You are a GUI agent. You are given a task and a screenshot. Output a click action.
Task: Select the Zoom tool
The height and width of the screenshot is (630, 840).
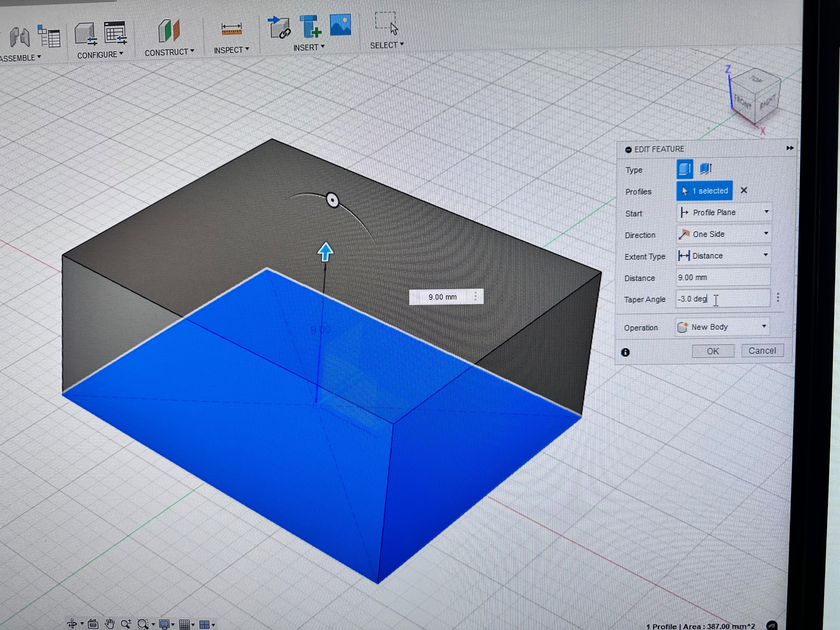(x=125, y=624)
